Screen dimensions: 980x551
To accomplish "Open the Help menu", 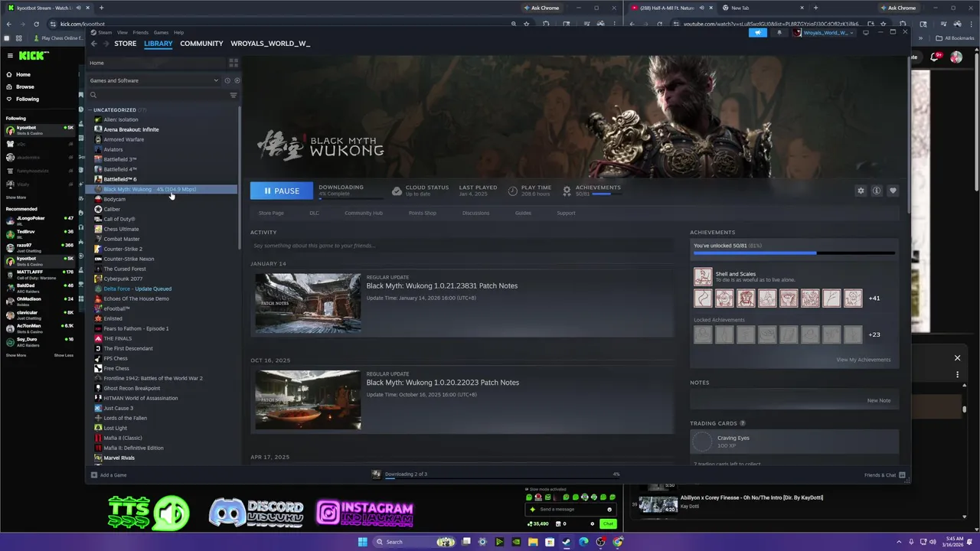I will point(178,33).
